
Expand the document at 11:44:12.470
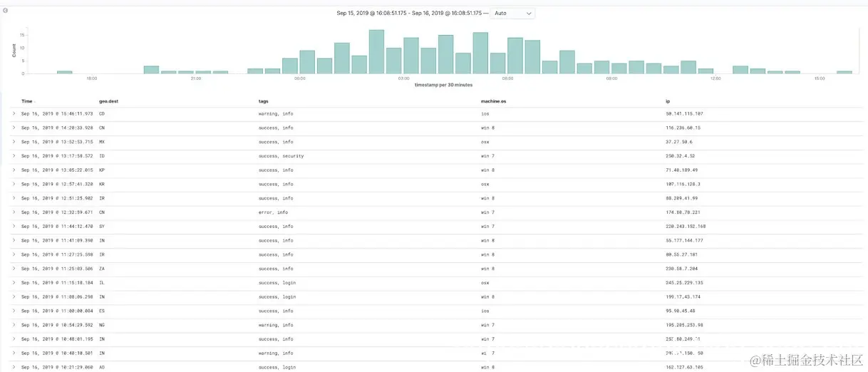pos(14,226)
